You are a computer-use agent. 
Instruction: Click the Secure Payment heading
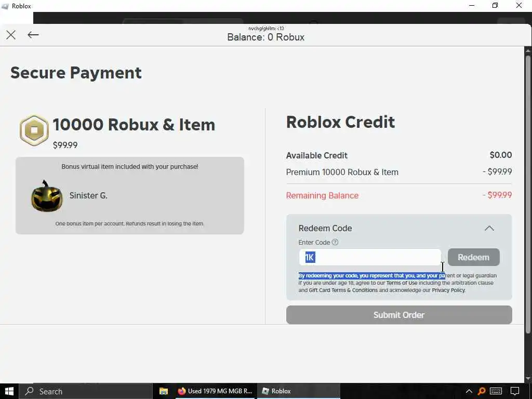pos(76,73)
